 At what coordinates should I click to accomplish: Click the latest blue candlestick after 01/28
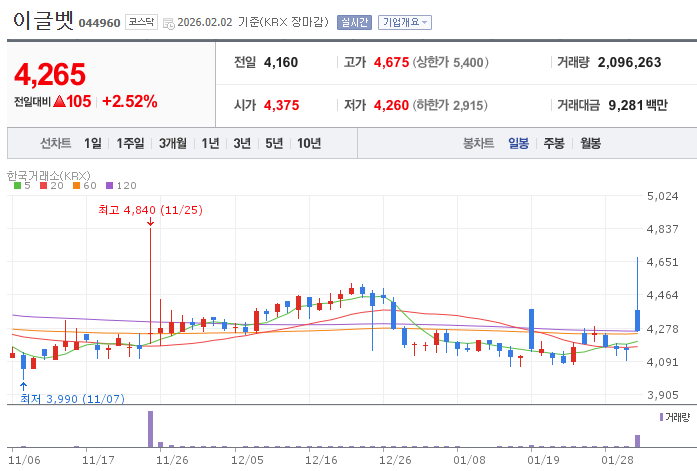point(637,320)
